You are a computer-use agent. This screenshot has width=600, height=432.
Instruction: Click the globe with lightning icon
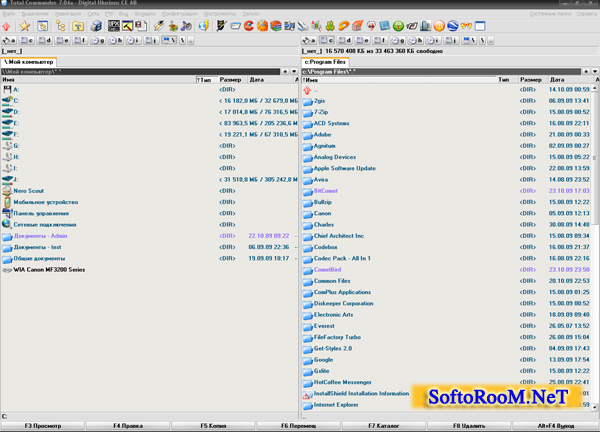point(204,26)
